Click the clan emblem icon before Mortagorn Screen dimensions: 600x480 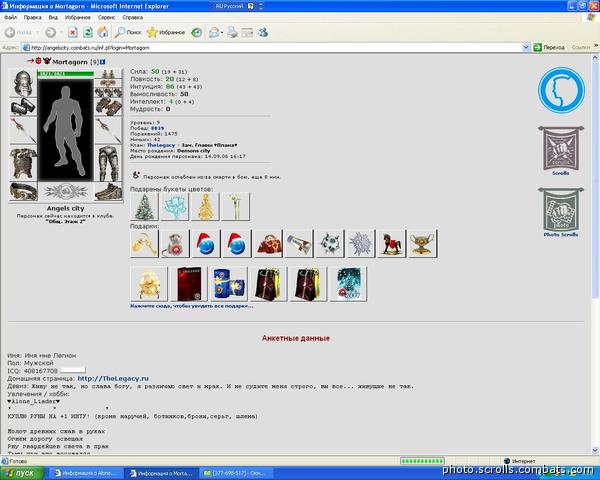point(47,61)
